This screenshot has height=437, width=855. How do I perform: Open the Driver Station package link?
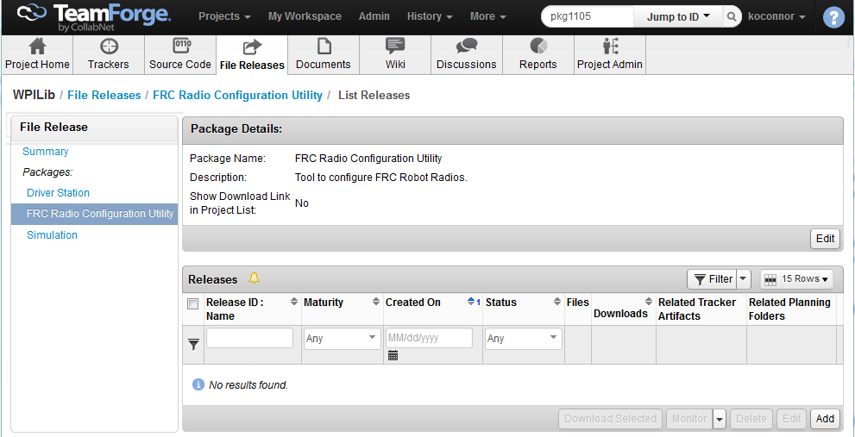58,193
